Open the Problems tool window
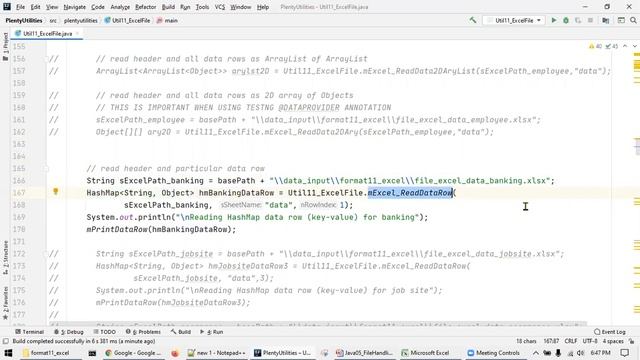The width and height of the screenshot is (640, 360). 143,332
